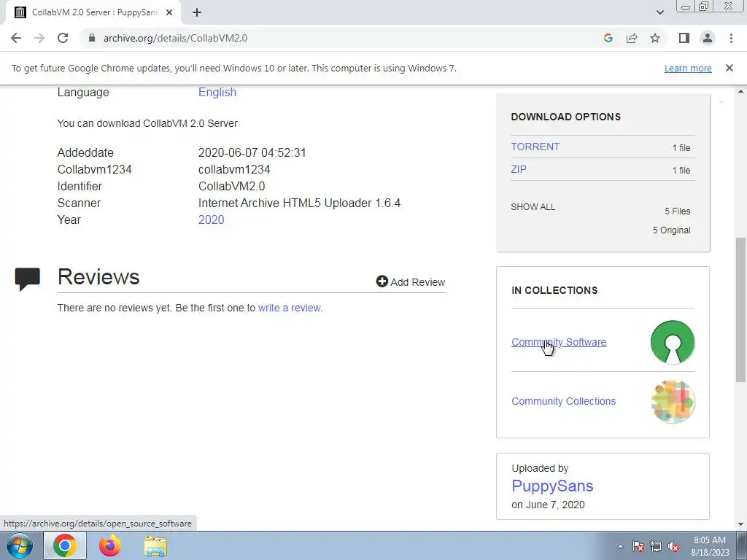
Task: Click the plus icon beside Add Review
Action: point(382,281)
